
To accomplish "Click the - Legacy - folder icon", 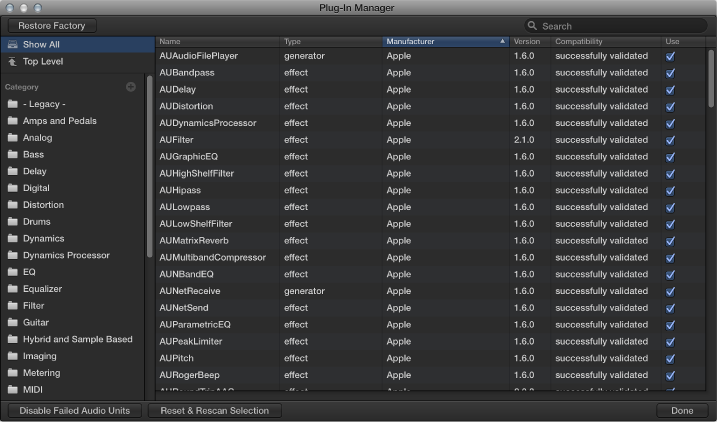I will pyautogui.click(x=13, y=104).
